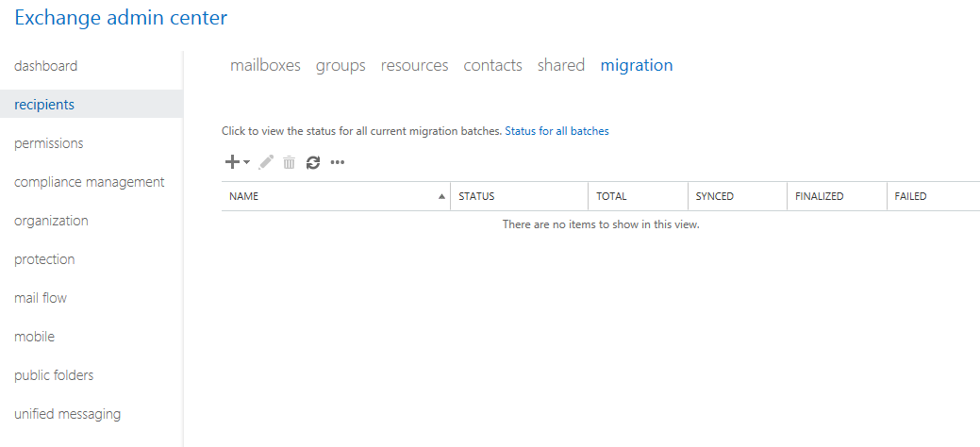The height and width of the screenshot is (447, 980).
Task: Open the dropdown arrow beside the plus icon
Action: pyautogui.click(x=246, y=162)
